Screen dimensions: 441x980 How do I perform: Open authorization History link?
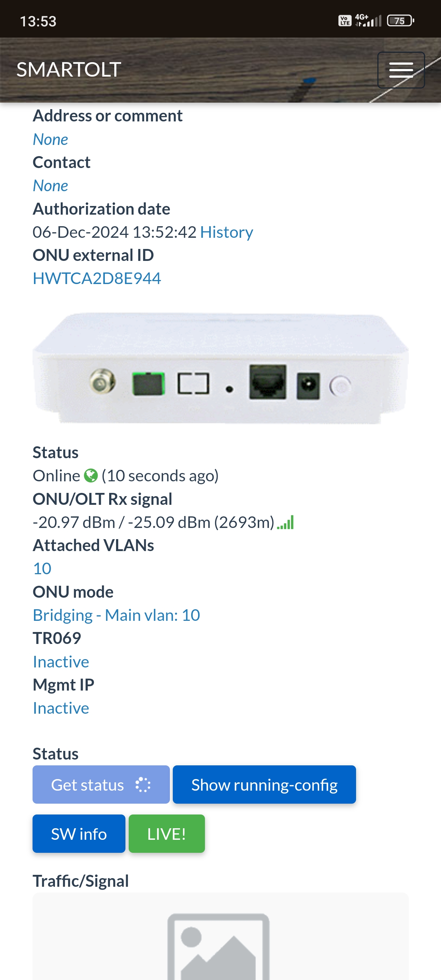226,232
